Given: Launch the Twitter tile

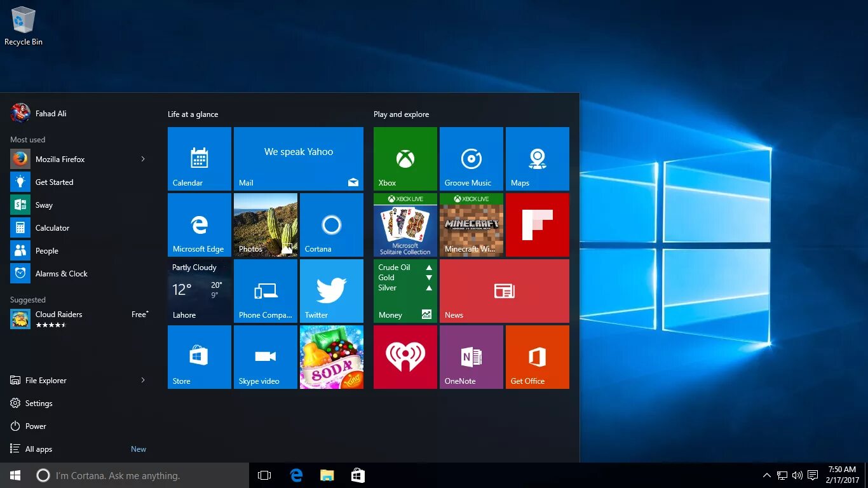Looking at the screenshot, I should click(x=332, y=291).
